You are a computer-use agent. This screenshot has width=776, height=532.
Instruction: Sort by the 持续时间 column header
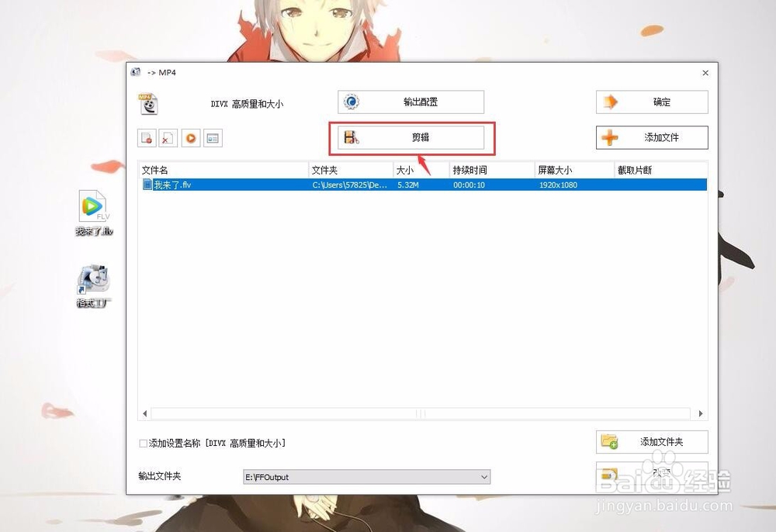[492, 170]
